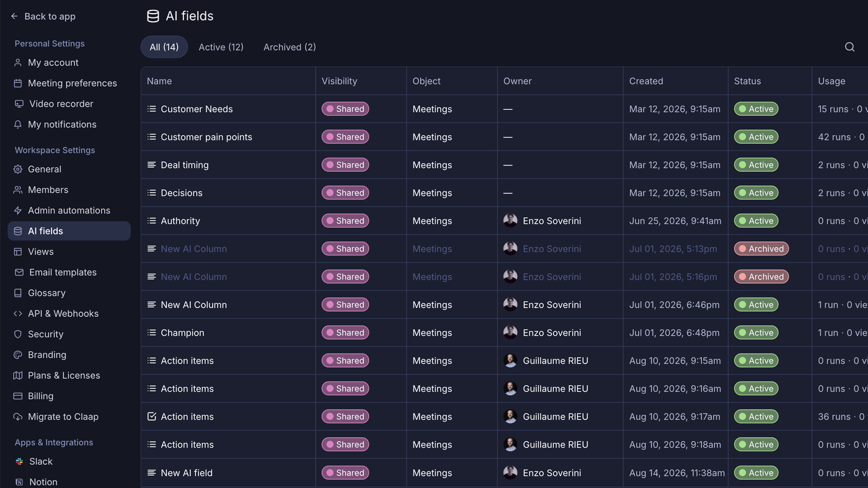Click the Meeting preferences calendar icon

coord(18,83)
